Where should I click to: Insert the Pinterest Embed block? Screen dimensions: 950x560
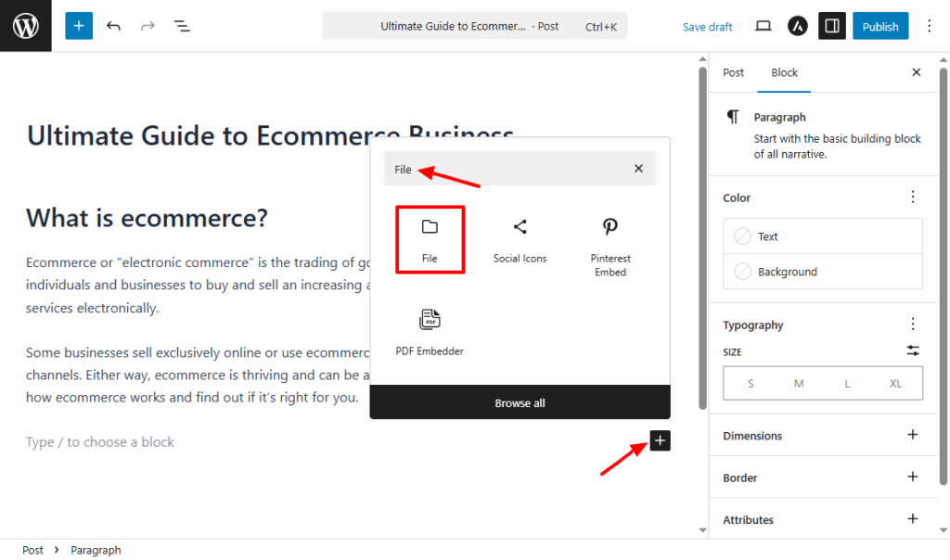click(x=610, y=246)
